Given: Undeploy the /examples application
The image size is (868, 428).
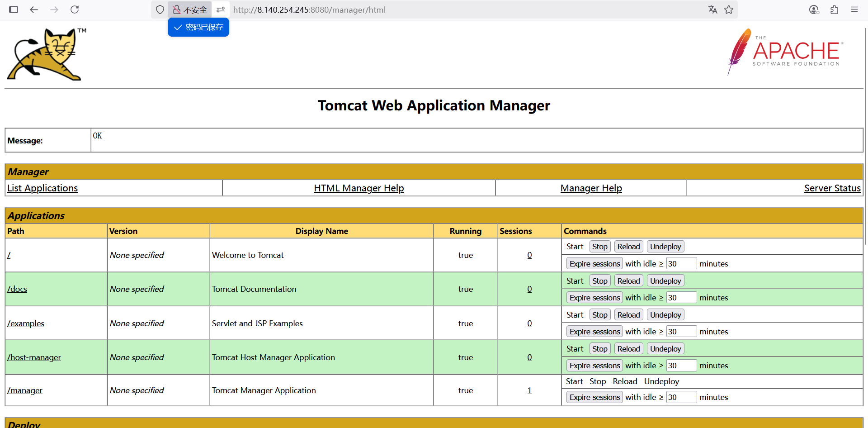Looking at the screenshot, I should click(x=665, y=315).
